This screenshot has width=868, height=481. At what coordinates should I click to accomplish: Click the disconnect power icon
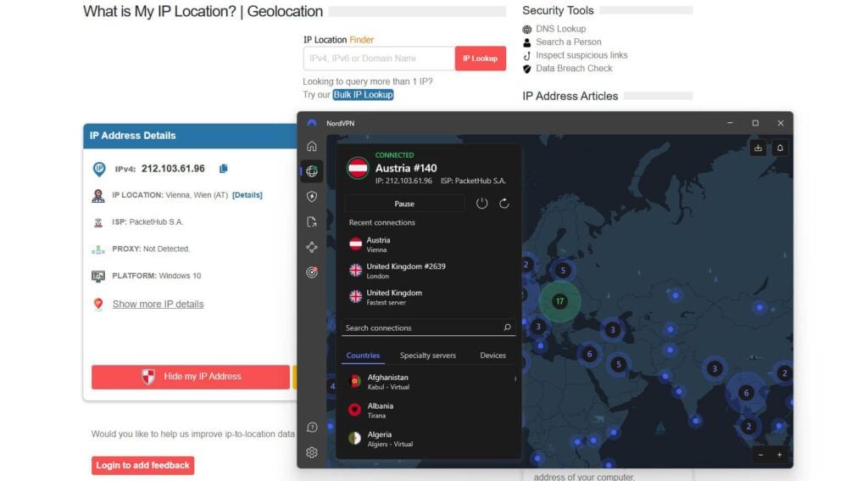[x=481, y=204]
